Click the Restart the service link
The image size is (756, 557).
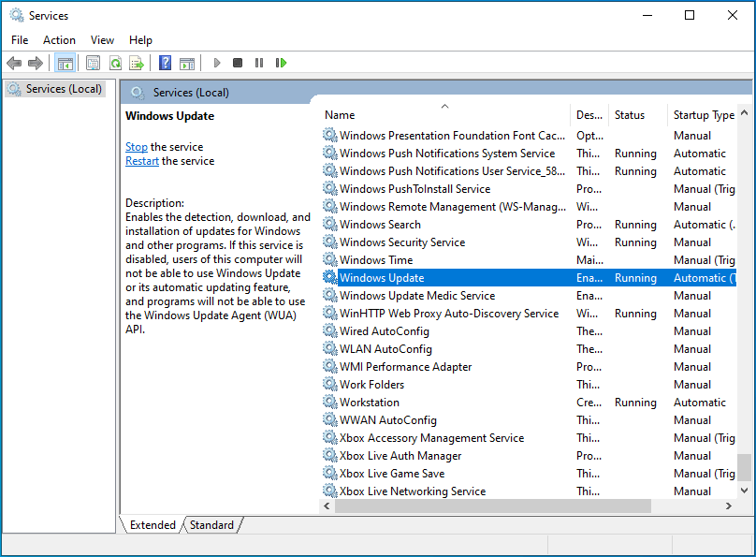142,161
